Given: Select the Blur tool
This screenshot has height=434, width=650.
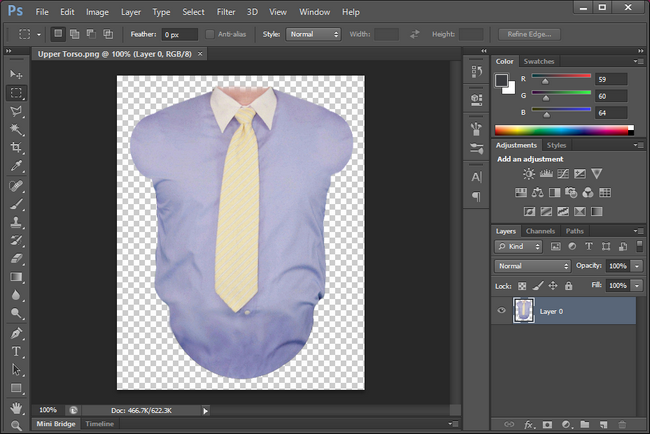Looking at the screenshot, I should point(16,295).
